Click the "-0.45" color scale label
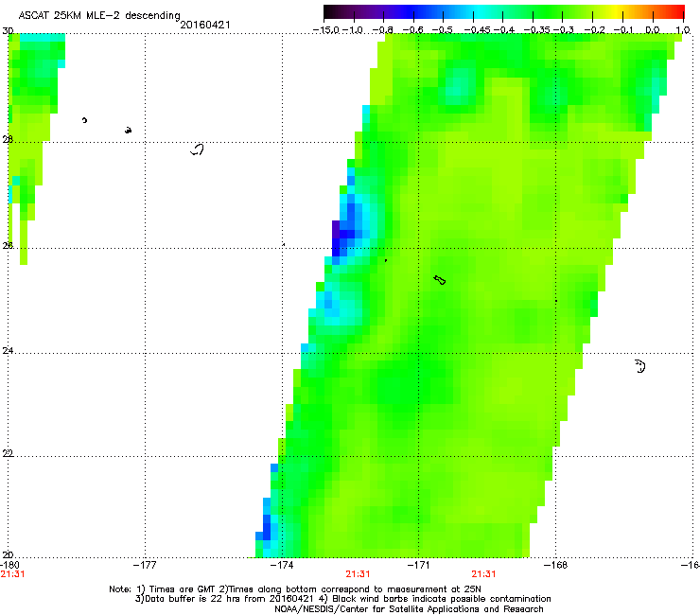 click(477, 30)
